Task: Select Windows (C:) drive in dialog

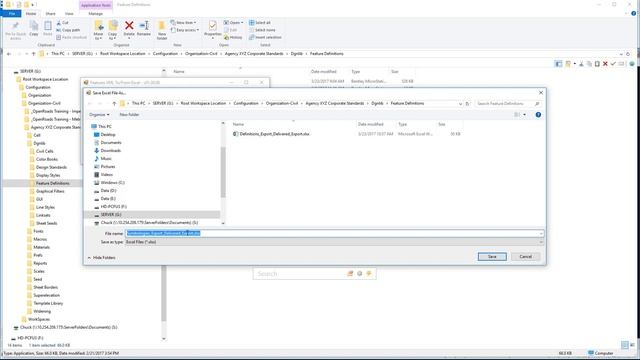Action: coord(112,182)
